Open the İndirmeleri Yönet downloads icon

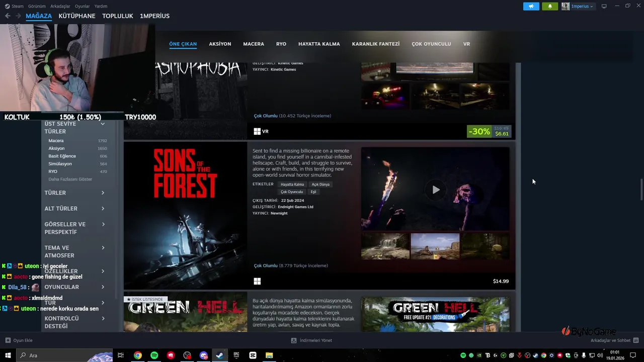pos(294,340)
